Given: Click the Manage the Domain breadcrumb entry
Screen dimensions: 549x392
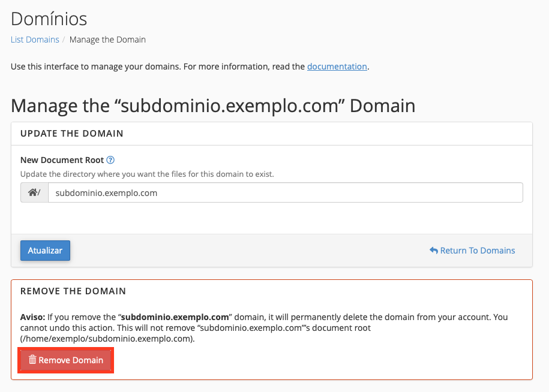Looking at the screenshot, I should tap(107, 39).
